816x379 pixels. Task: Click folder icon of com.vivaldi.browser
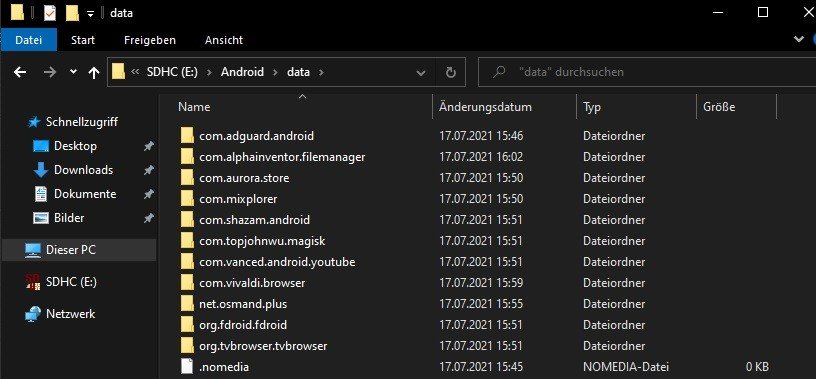(187, 283)
